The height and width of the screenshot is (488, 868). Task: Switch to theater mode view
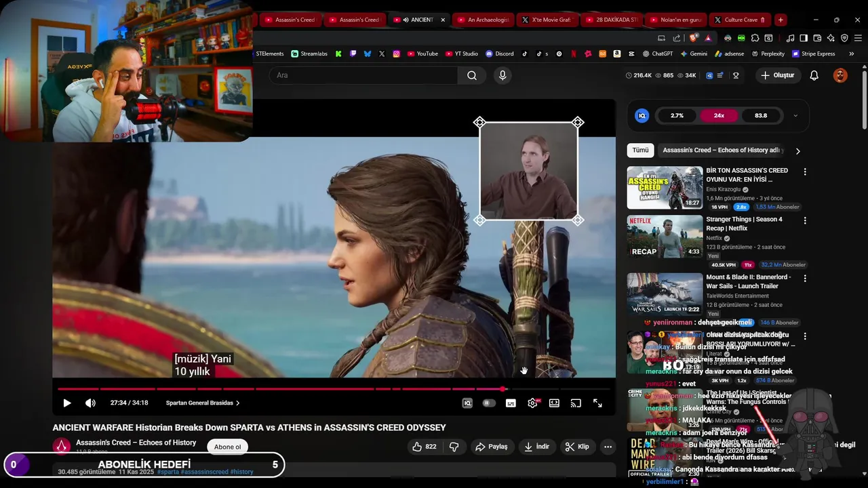click(x=554, y=403)
